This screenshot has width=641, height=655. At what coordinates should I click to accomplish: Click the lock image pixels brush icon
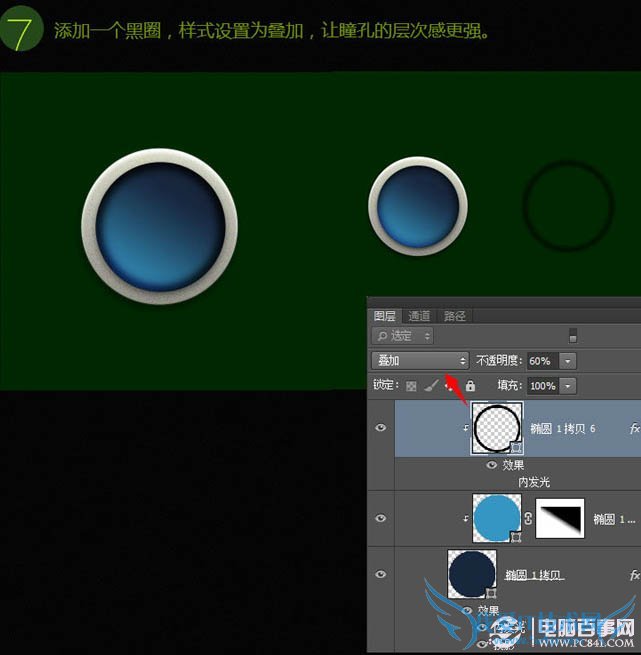(x=429, y=386)
